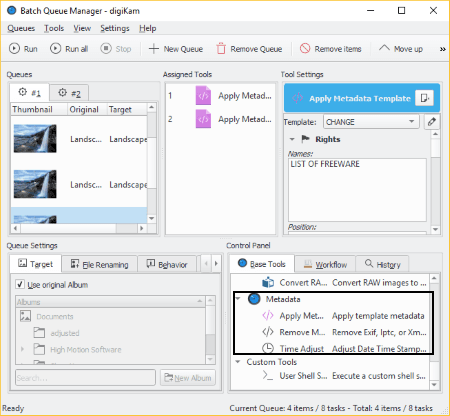The height and width of the screenshot is (416, 450).
Task: Select Time Adjust clock icon
Action: pyautogui.click(x=268, y=348)
